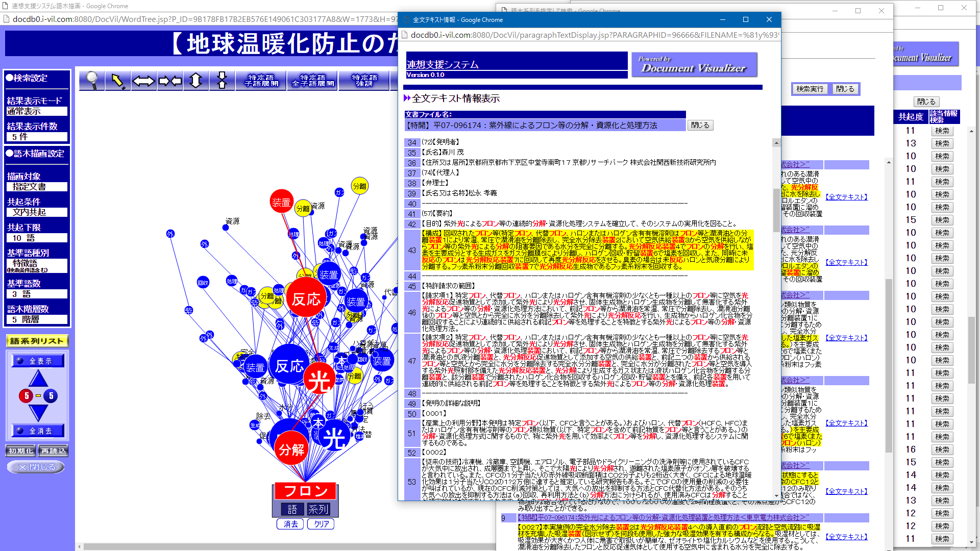The width and height of the screenshot is (980, 551).
Task: Click the red circle numbered 5
Action: 27,395
